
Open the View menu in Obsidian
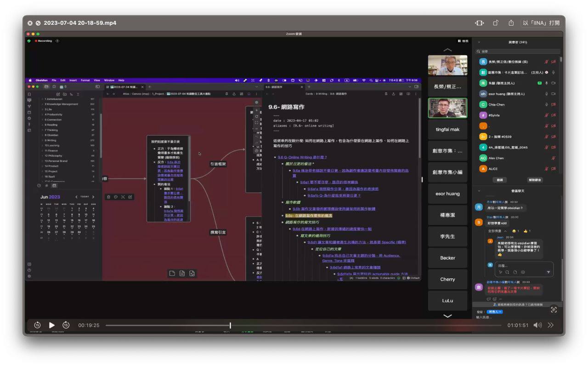click(97, 80)
